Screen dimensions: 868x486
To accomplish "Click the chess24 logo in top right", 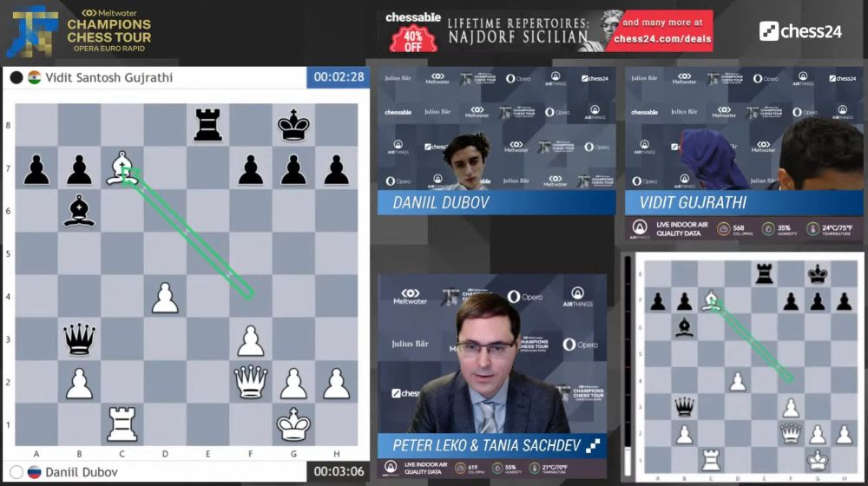I will 800,31.
